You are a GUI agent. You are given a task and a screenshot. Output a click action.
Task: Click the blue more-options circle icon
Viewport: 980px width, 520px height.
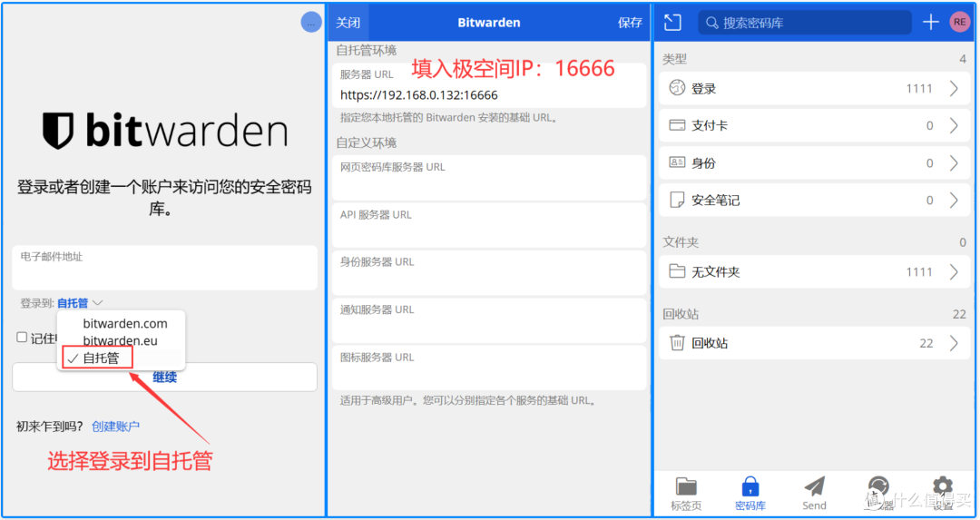(311, 23)
